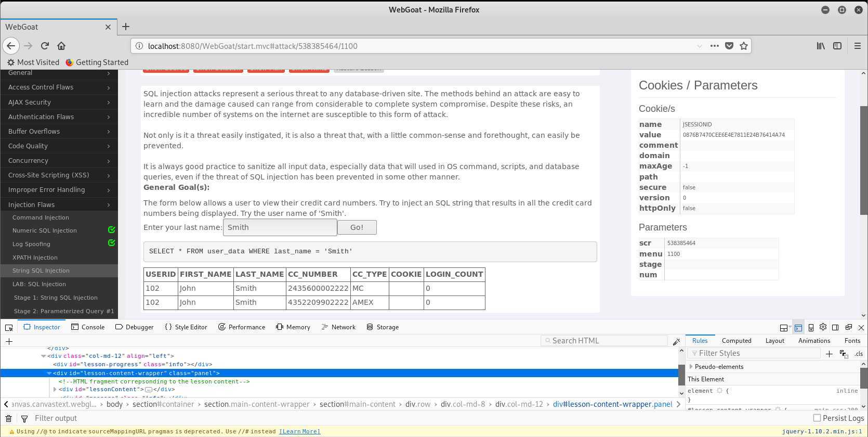Screen dimensions: 868x437
Task: Open the Numeric SQL Injection lesson
Action: click(x=45, y=230)
